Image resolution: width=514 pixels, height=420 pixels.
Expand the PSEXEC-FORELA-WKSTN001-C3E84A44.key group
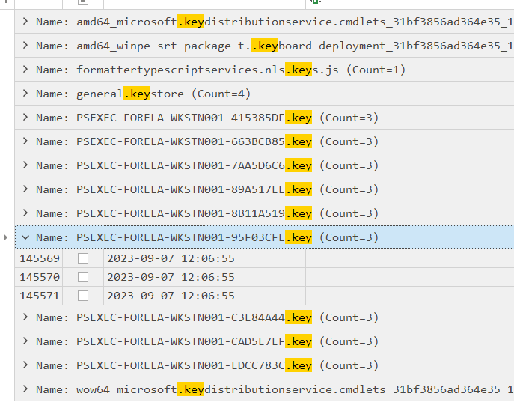coord(25,317)
